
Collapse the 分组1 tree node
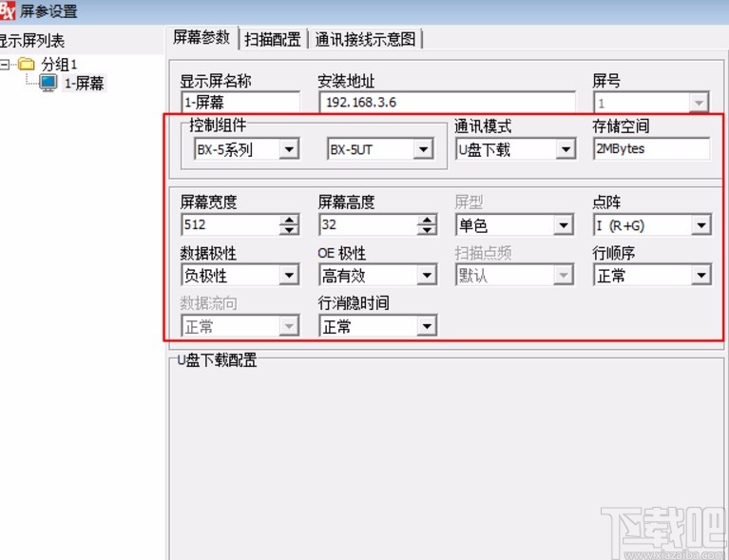point(4,64)
